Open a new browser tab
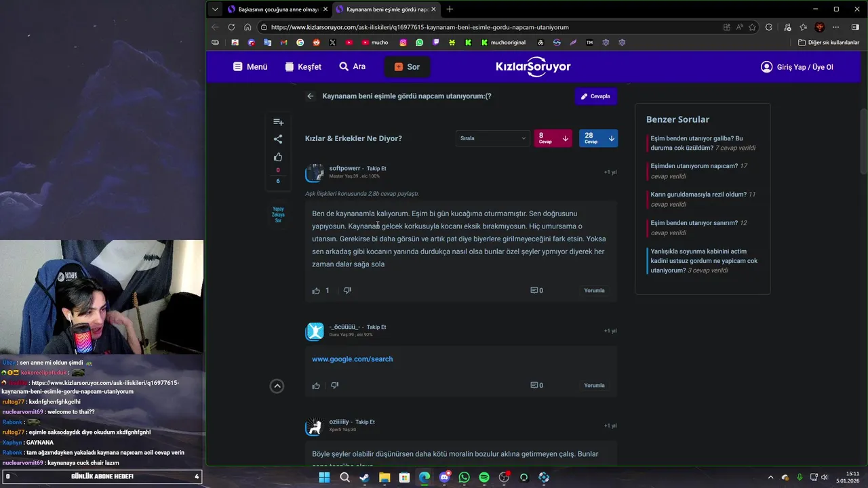 tap(450, 9)
